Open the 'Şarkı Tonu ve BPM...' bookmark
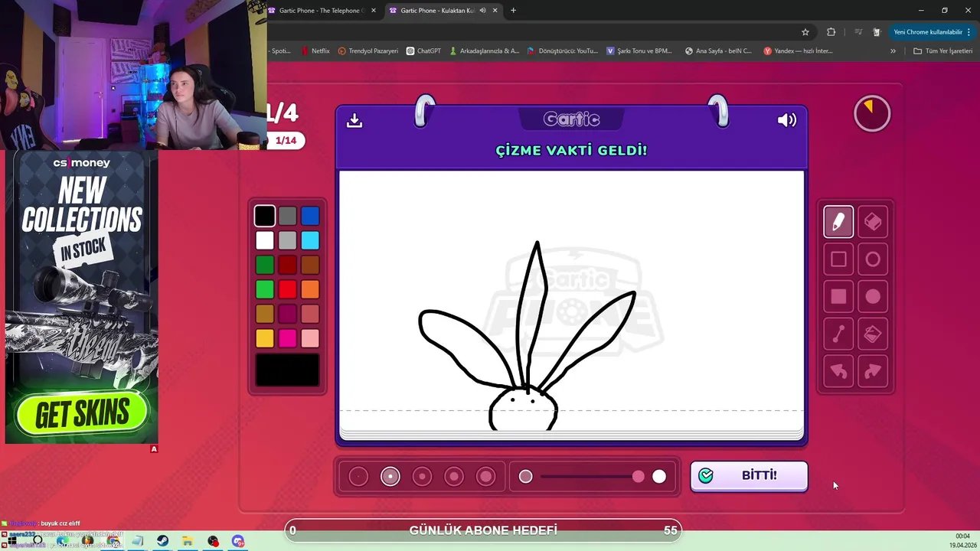The height and width of the screenshot is (551, 980). point(639,51)
